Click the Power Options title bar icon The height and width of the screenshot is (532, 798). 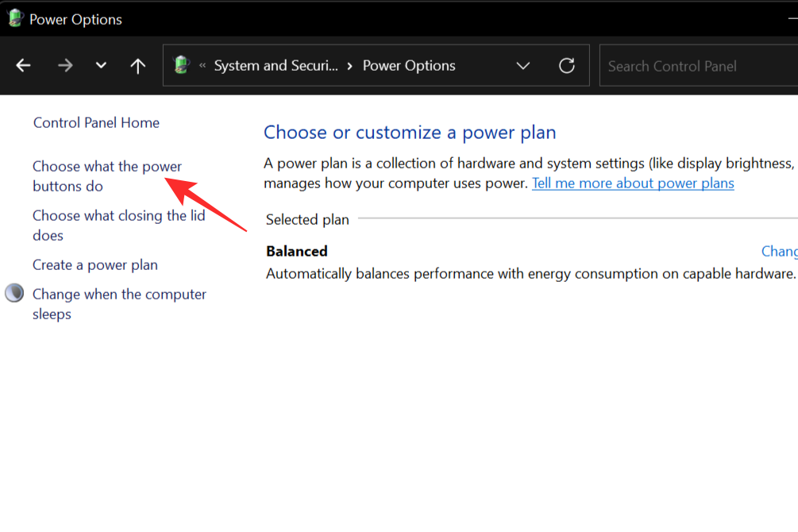[15, 18]
